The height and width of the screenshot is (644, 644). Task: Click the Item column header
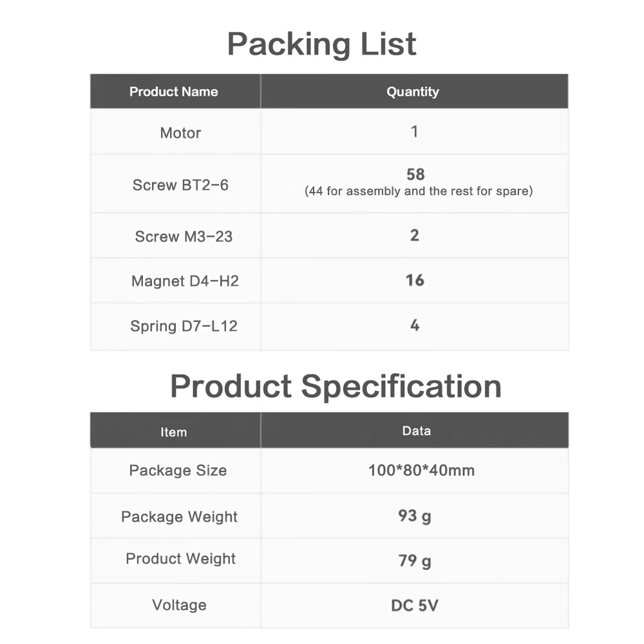[x=174, y=432]
